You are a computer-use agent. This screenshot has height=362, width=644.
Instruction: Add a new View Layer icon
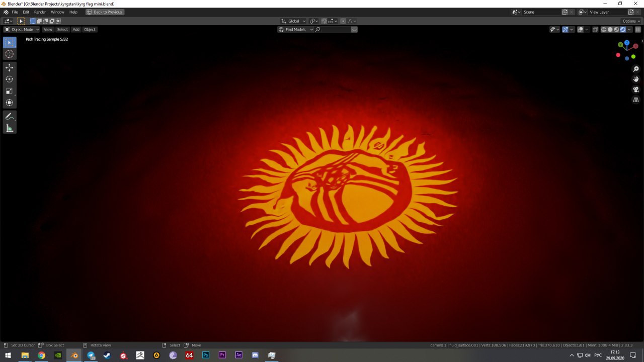[631, 12]
